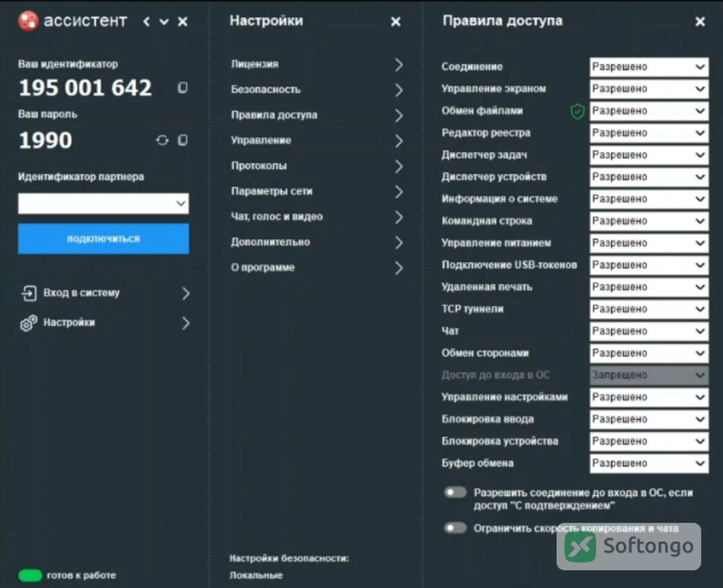The image size is (723, 588).
Task: Toggle Ограничить скорость копирования и чата
Action: (455, 528)
